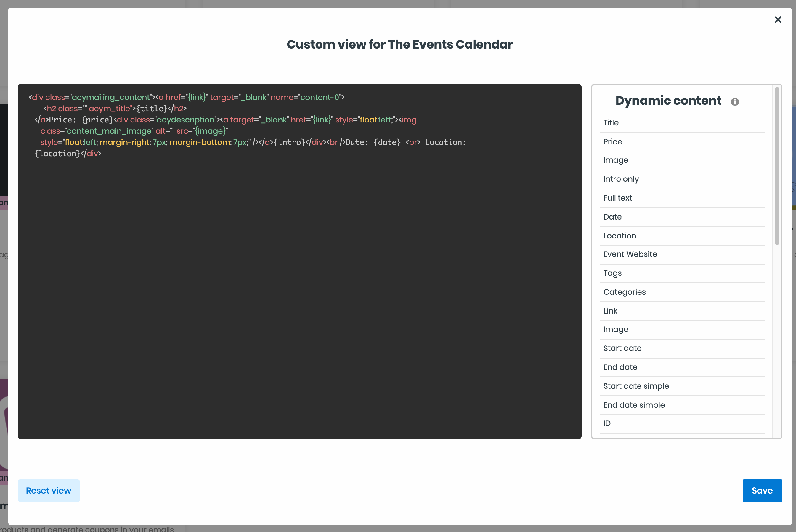Insert the Date dynamic content tag
This screenshot has height=532, width=796.
(682, 217)
